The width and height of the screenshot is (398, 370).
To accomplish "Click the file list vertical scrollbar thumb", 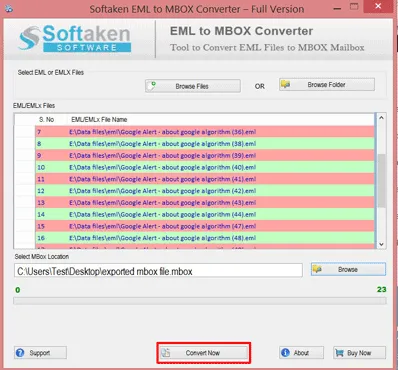I will [x=381, y=181].
